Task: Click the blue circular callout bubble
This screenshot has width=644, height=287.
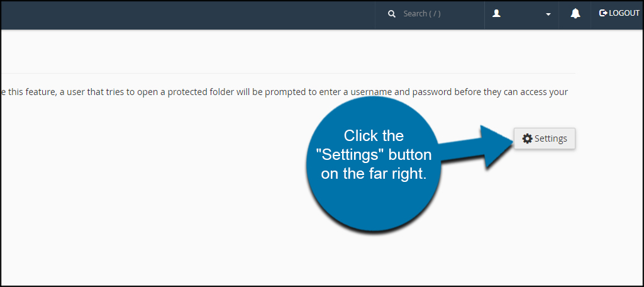Action: coord(373,164)
